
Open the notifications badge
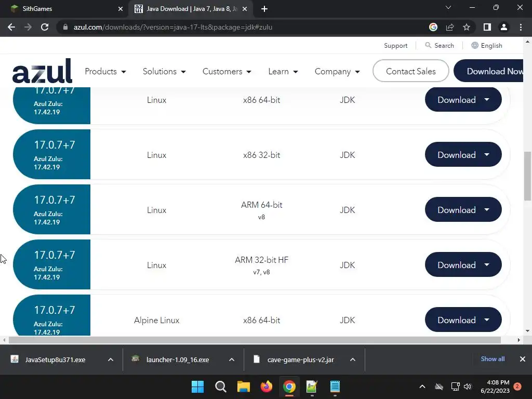coord(517,387)
